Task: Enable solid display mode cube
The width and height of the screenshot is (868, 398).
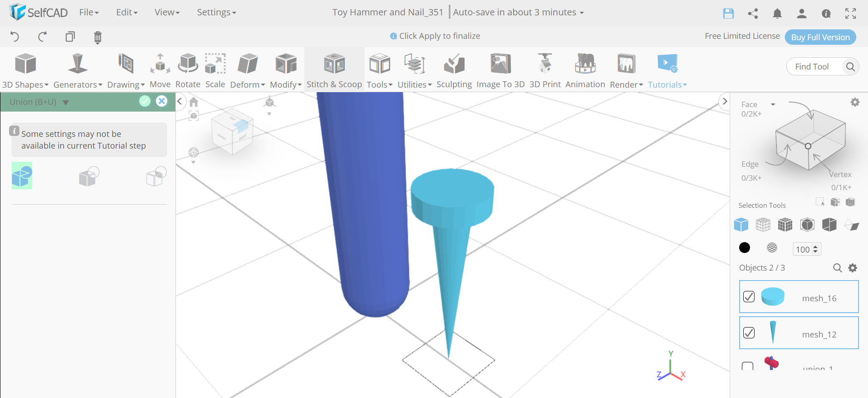Action: 741,225
